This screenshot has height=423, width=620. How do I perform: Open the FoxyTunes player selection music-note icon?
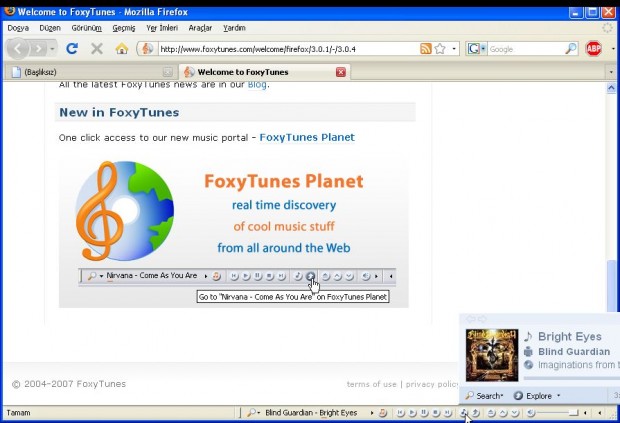point(382,413)
